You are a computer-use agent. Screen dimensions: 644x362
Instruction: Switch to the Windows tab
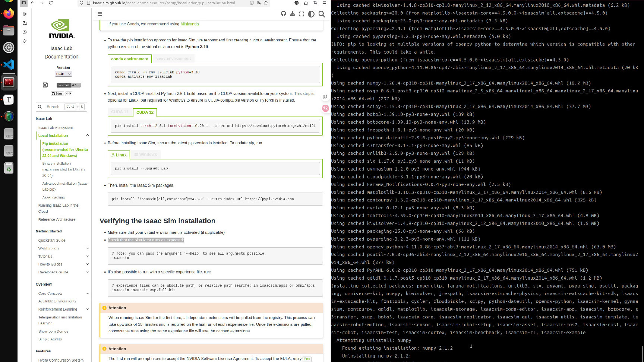click(x=146, y=154)
